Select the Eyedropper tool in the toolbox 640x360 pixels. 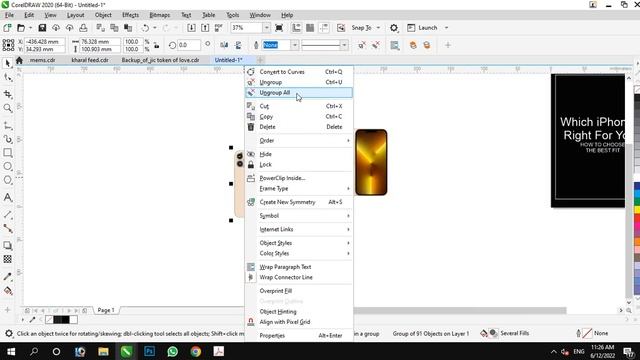[7, 277]
